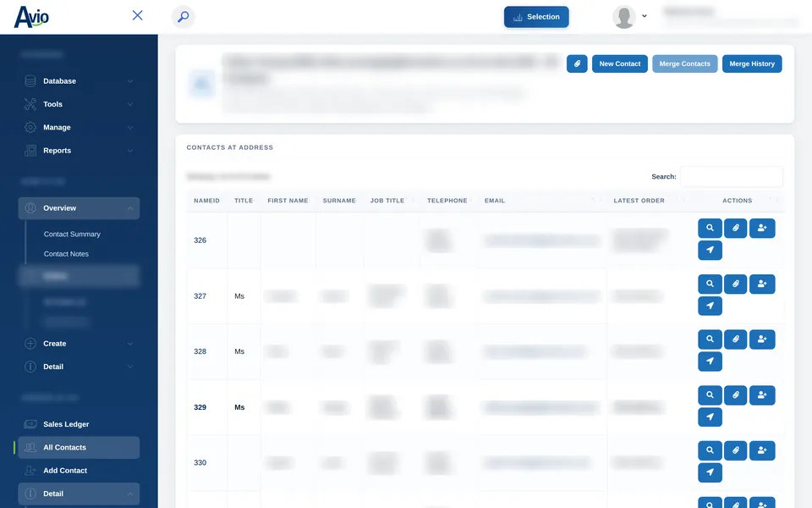This screenshot has width=812, height=508.
Task: Expand the Manage menu
Action: (x=79, y=128)
